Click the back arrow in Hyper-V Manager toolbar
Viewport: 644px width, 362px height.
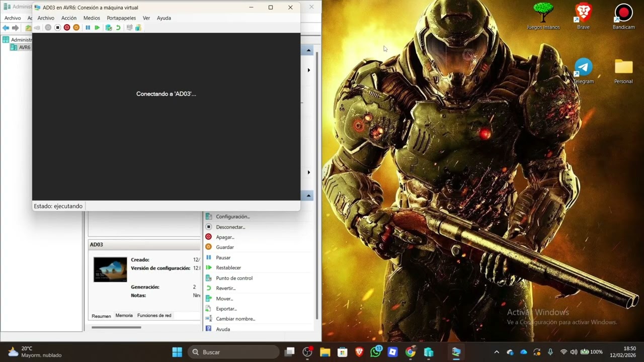tap(6, 28)
